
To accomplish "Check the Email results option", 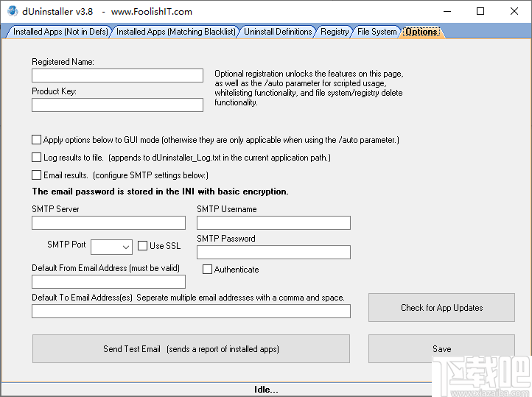I will 36,175.
